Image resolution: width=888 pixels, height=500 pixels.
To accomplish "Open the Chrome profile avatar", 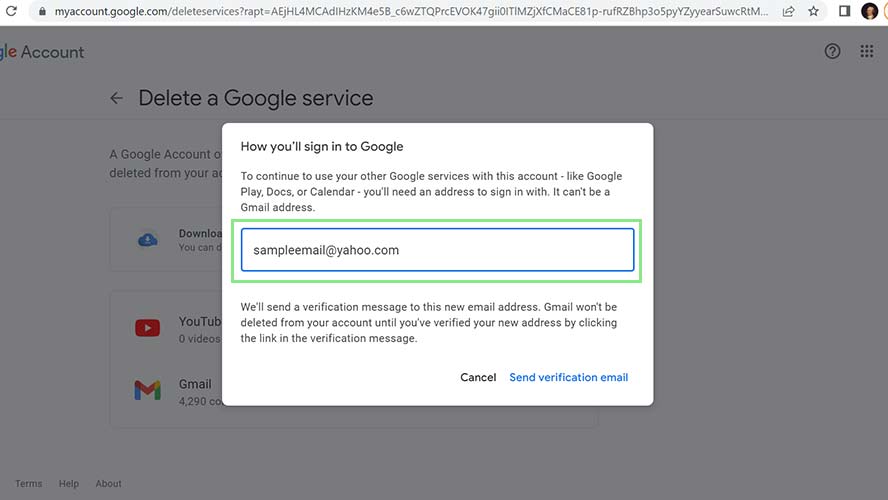I will click(869, 11).
